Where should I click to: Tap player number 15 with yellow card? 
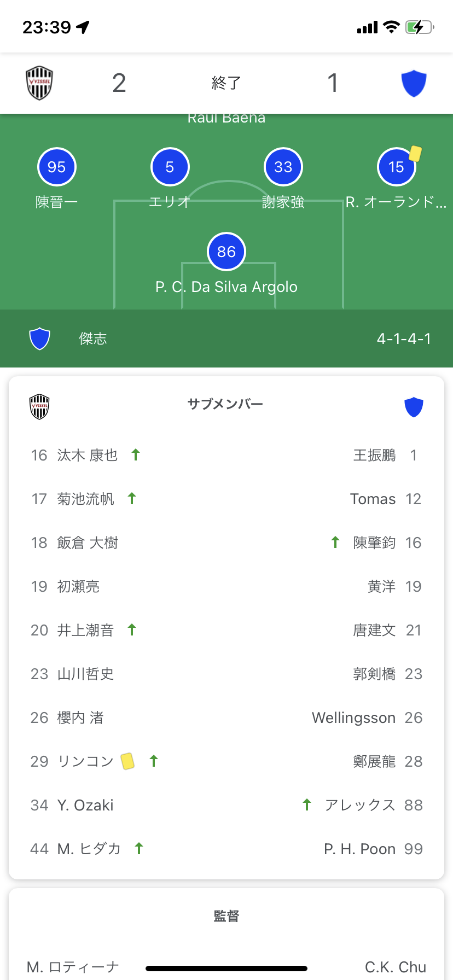point(397,167)
